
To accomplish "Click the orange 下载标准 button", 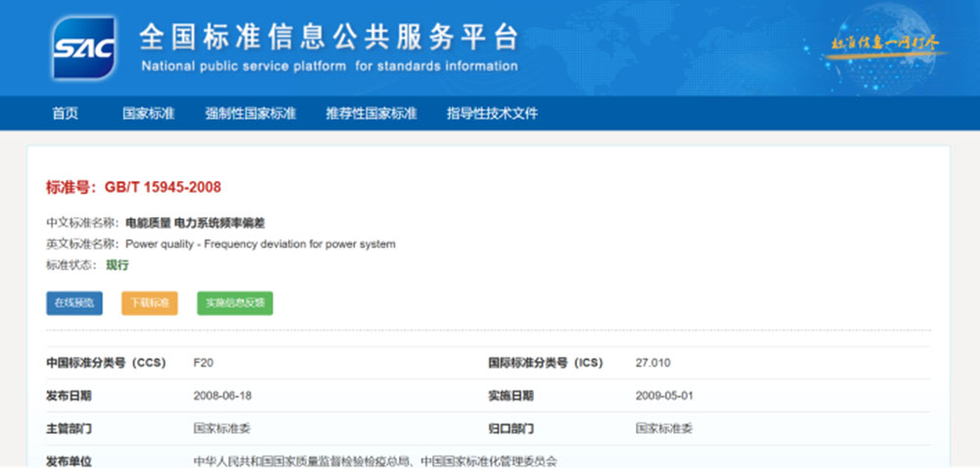I will [149, 304].
